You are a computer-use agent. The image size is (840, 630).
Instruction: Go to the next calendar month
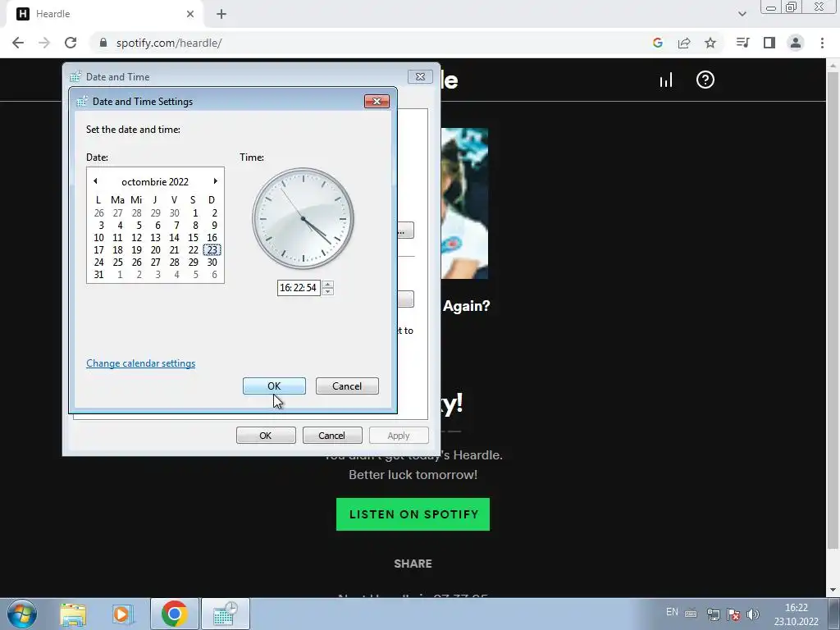pos(216,181)
